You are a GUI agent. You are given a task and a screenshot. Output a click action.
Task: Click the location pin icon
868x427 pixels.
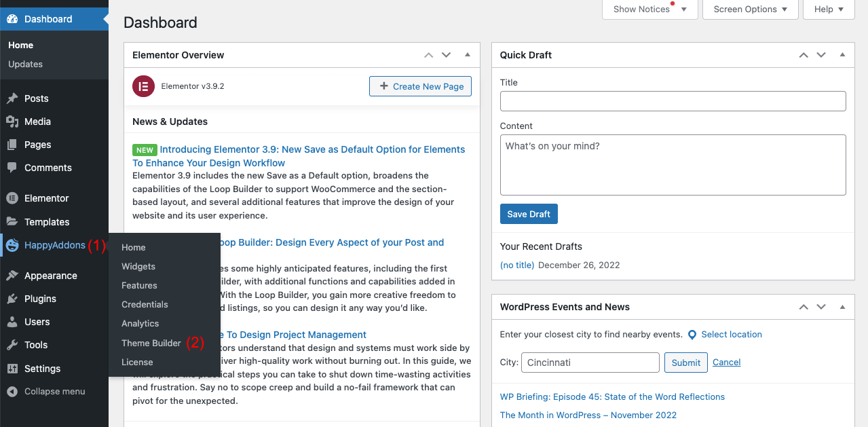[692, 335]
